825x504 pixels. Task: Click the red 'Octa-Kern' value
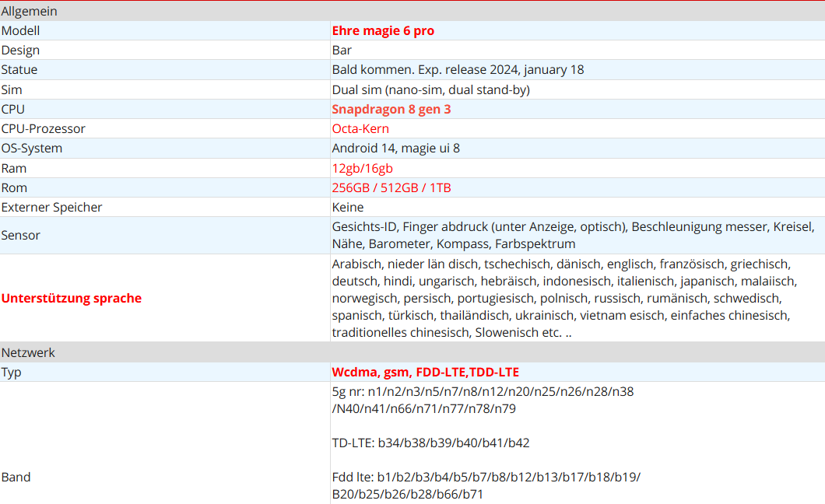pos(360,128)
